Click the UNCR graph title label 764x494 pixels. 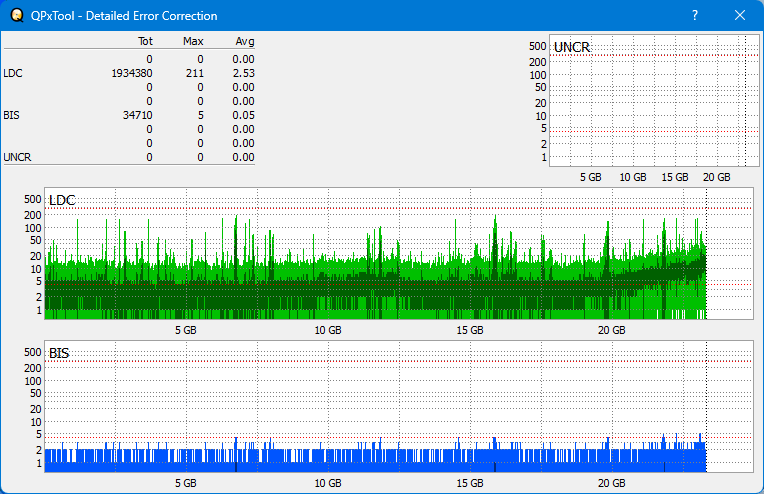point(572,47)
